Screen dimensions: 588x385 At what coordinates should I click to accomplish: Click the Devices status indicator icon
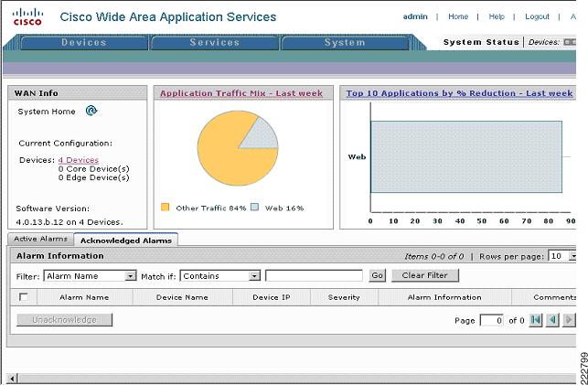pos(570,42)
